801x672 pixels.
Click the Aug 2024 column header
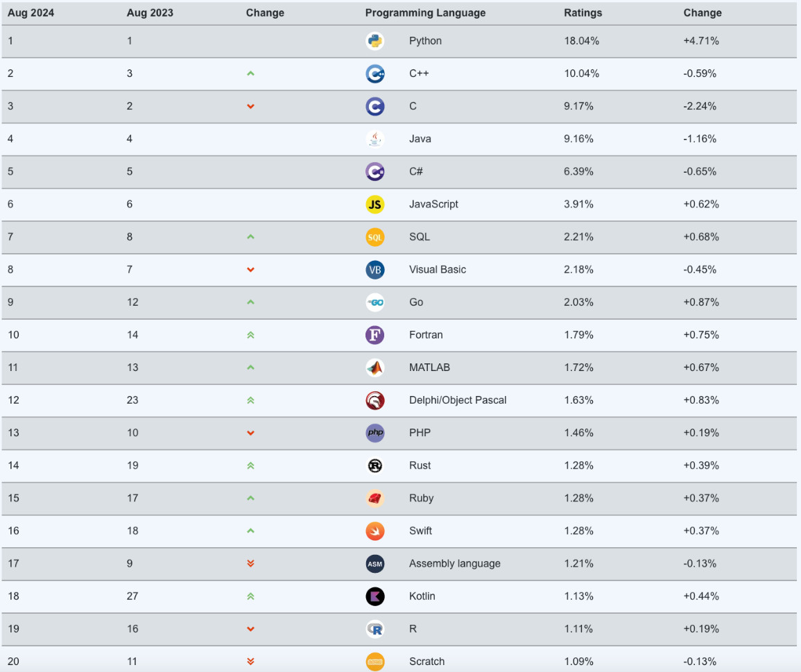pos(31,12)
